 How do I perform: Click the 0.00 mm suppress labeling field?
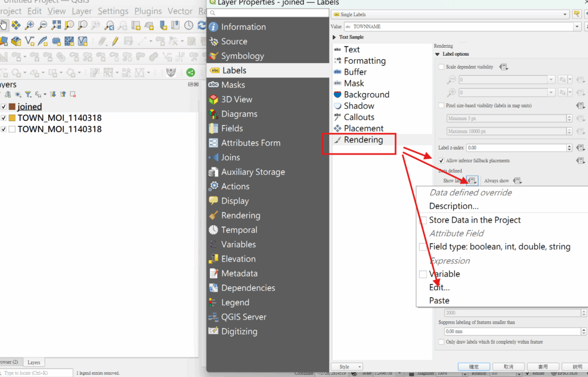[513, 332]
